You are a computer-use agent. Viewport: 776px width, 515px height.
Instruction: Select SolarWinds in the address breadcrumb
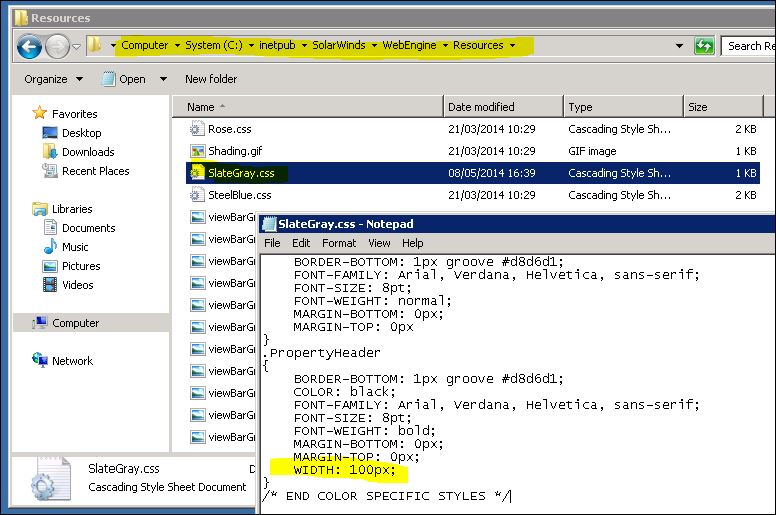coord(339,45)
